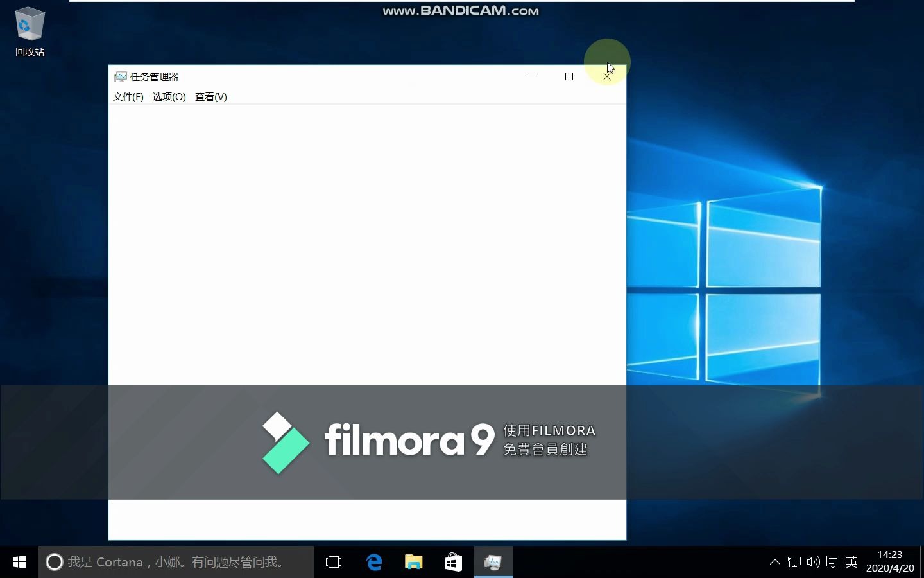
Task: Open the 回收站 Recycle Bin
Action: [29, 26]
